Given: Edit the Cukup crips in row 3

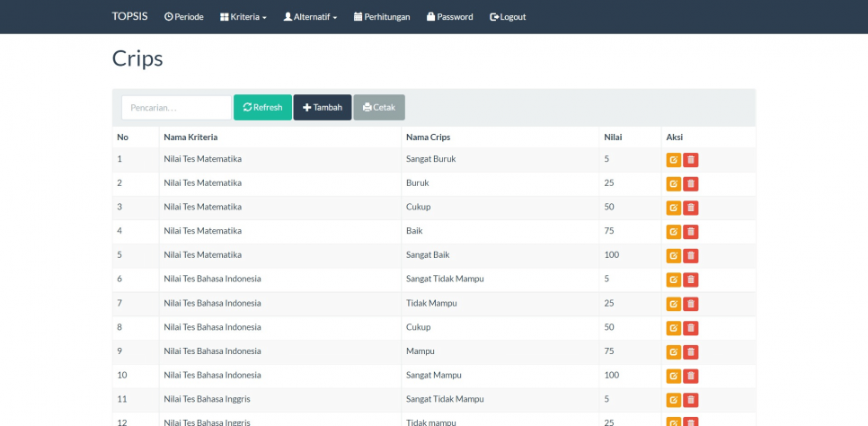Looking at the screenshot, I should click(673, 208).
